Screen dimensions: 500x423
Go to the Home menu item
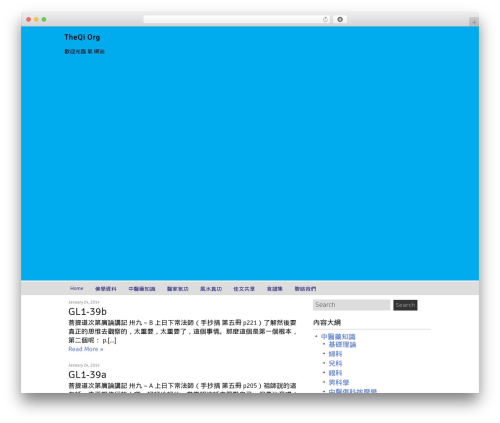(76, 288)
